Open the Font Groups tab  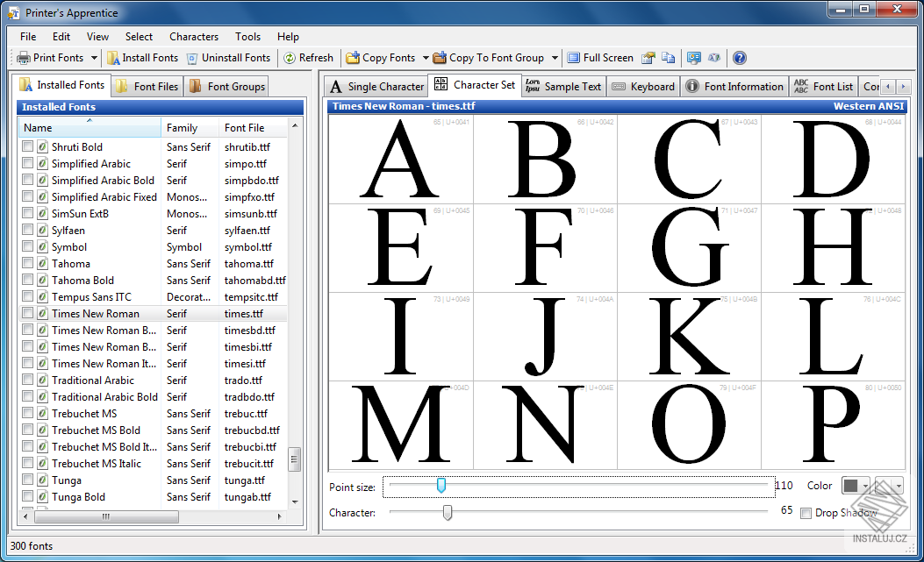(227, 87)
